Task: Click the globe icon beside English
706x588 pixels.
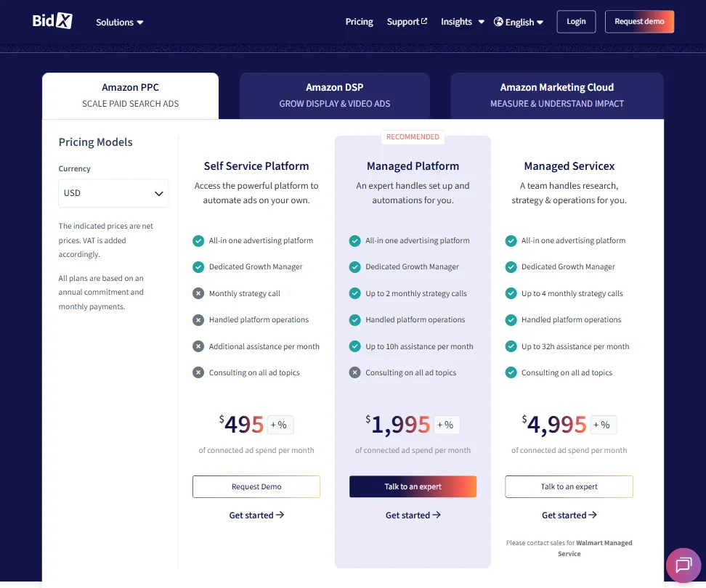Action: (x=498, y=22)
